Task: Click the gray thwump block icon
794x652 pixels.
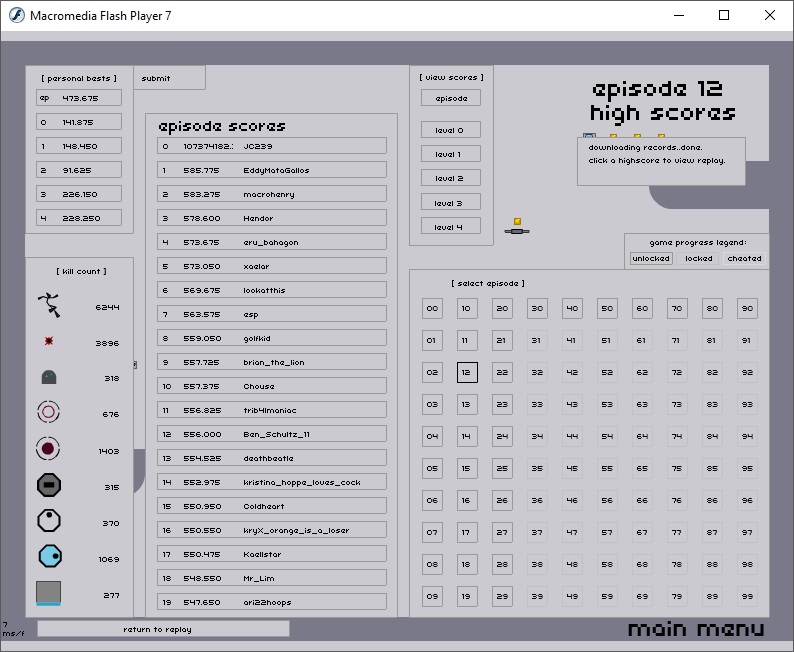Action: 49,593
